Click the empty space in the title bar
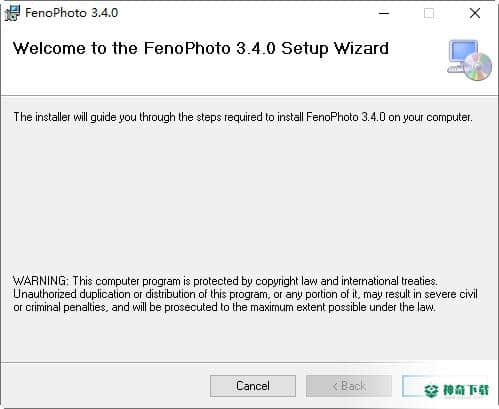This screenshot has width=499, height=409. point(247,13)
